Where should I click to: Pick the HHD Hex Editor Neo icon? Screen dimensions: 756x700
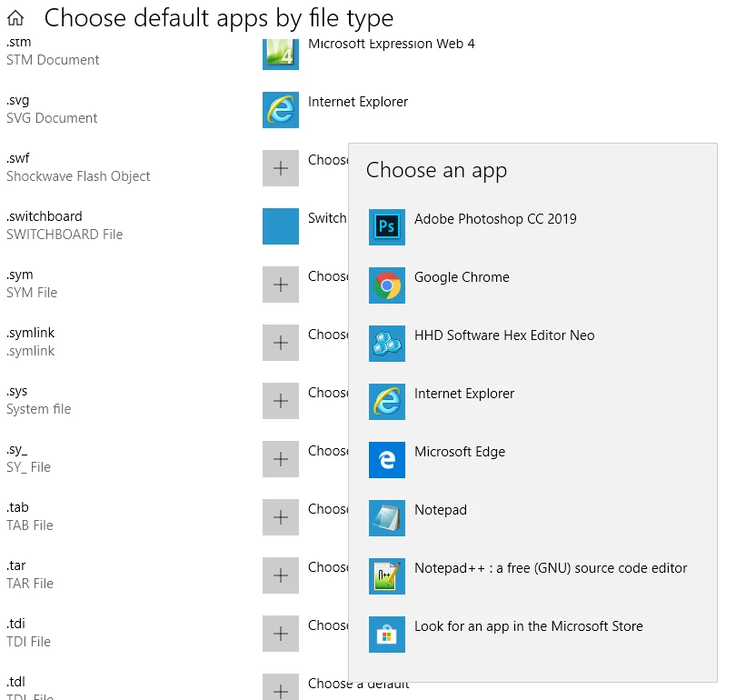387,344
